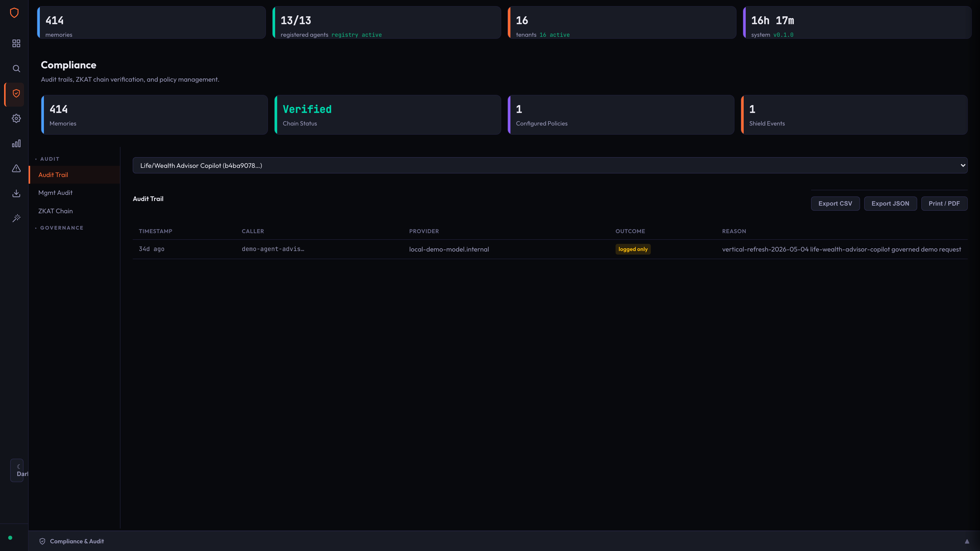Click the 16h 17m system card
The height and width of the screenshot is (551, 980).
point(857,22)
